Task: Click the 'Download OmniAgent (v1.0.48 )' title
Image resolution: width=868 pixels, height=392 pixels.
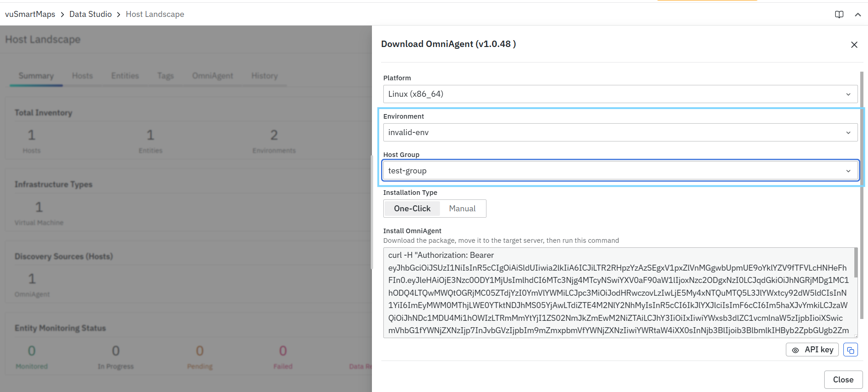Action: click(x=449, y=44)
